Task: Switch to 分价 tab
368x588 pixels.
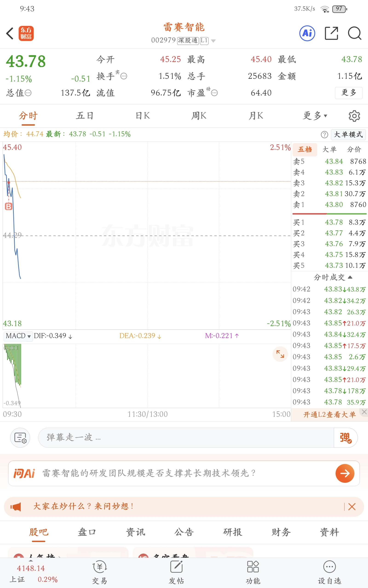Action: coord(354,150)
